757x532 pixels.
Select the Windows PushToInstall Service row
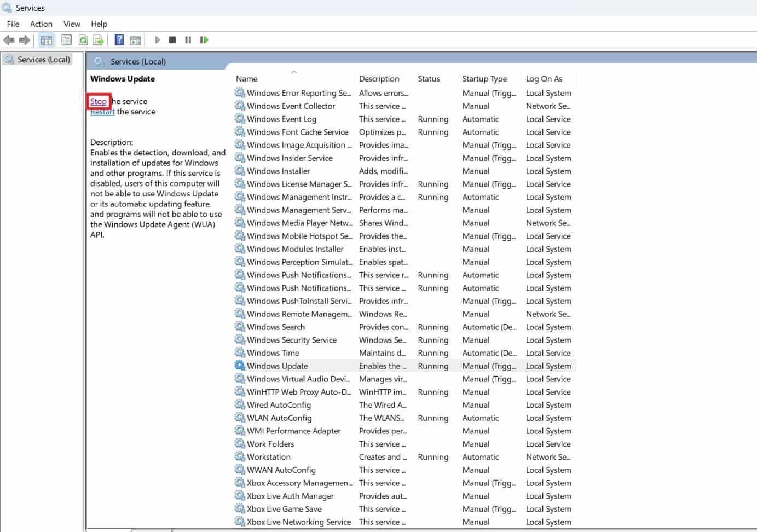click(405, 301)
